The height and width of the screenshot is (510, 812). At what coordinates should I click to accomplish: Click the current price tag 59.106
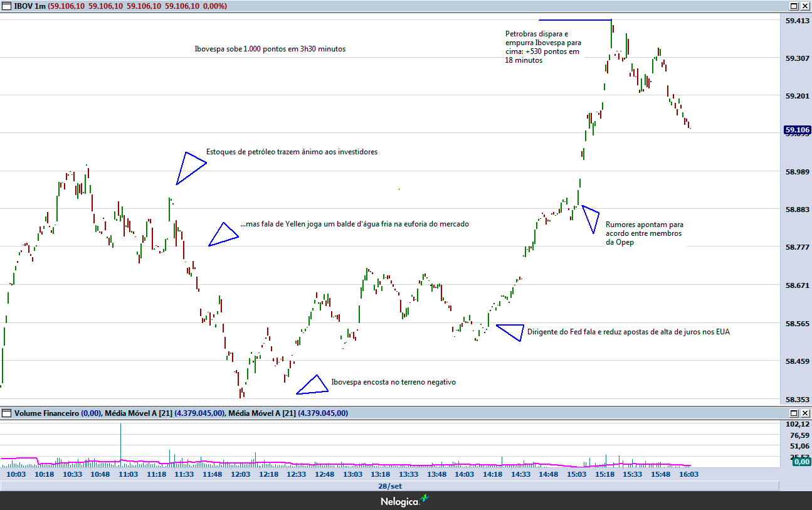(x=797, y=130)
